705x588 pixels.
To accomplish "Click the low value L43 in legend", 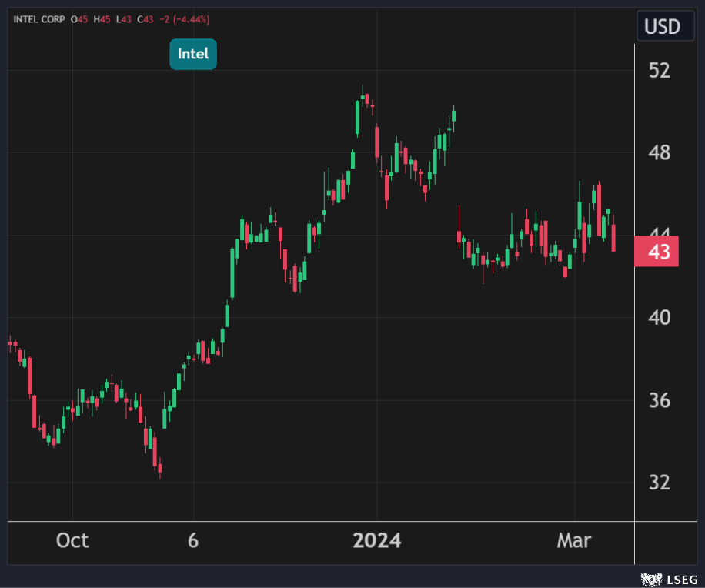I will point(123,19).
